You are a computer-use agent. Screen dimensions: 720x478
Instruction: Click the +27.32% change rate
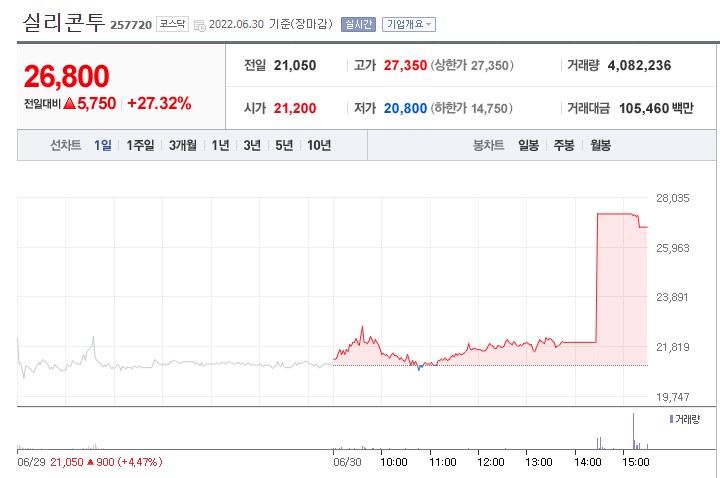[159, 103]
